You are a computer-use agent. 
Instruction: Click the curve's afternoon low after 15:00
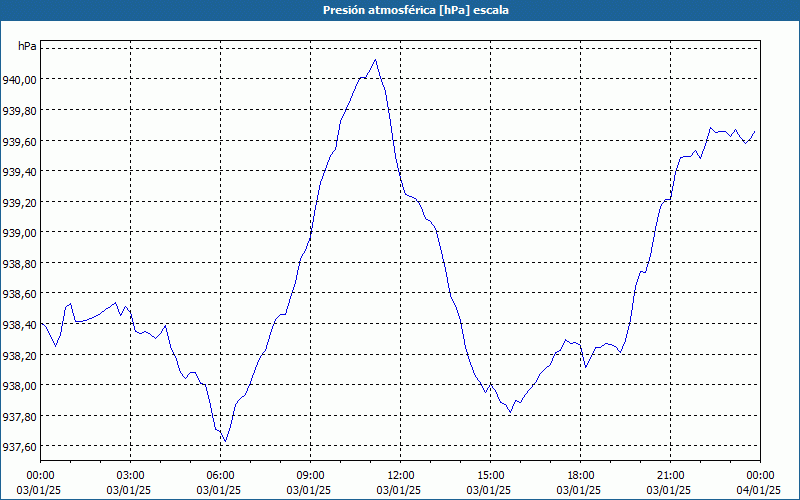[510, 412]
